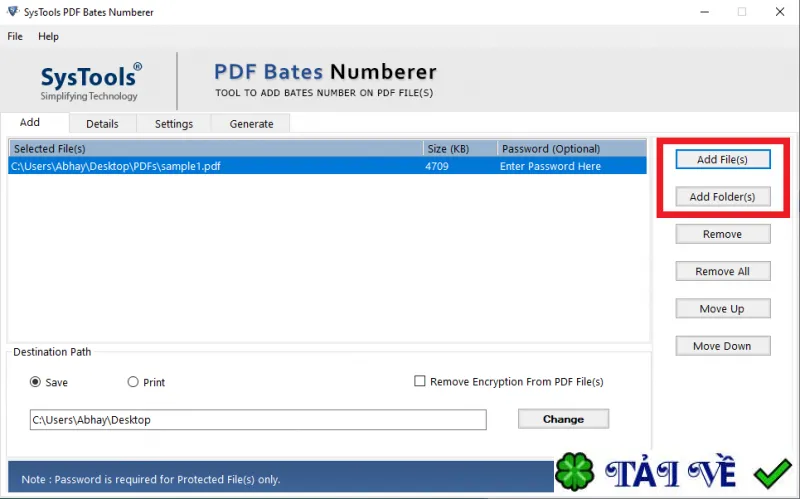Screen dimensions: 800x499
Task: Click the SysTools app icon in title bar
Action: click(13, 11)
